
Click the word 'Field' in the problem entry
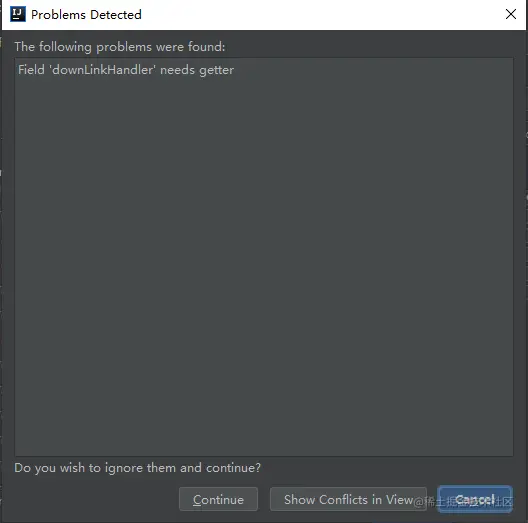click(x=31, y=69)
